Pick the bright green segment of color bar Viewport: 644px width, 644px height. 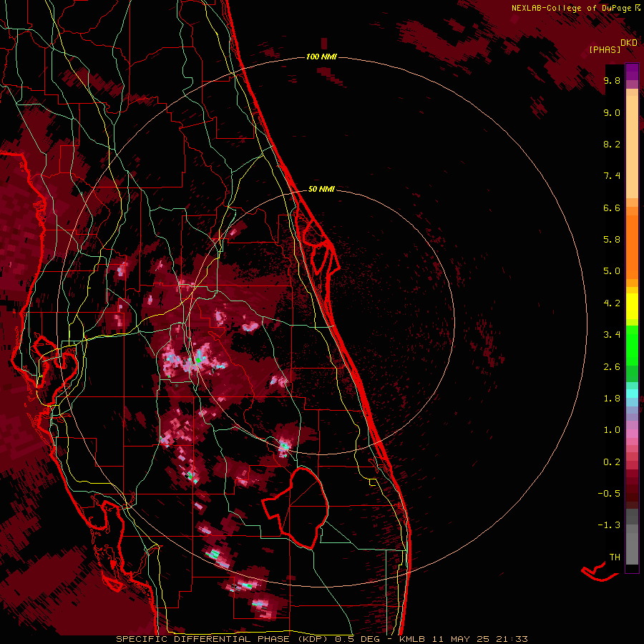tap(632, 346)
